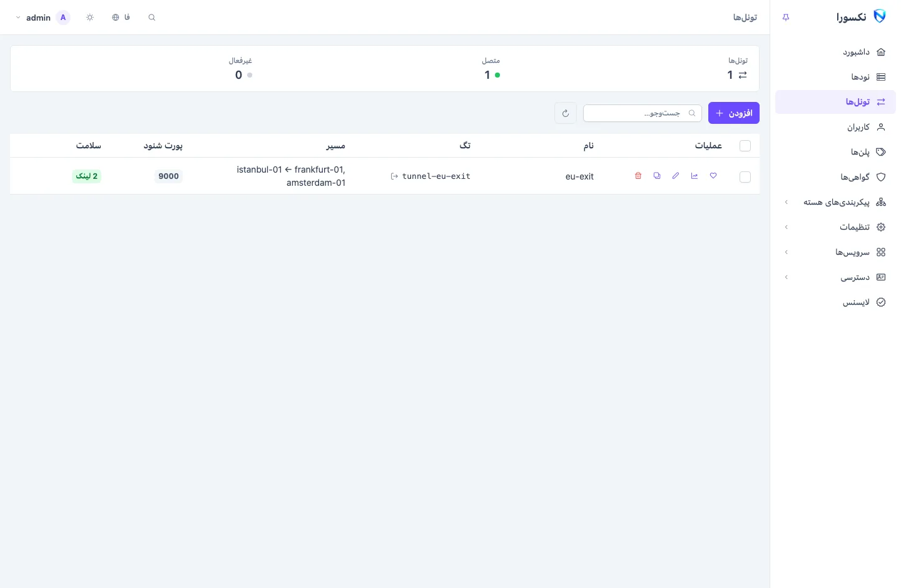Focus the جست‌وجو search field
The height and width of the screenshot is (588, 901).
pos(643,113)
